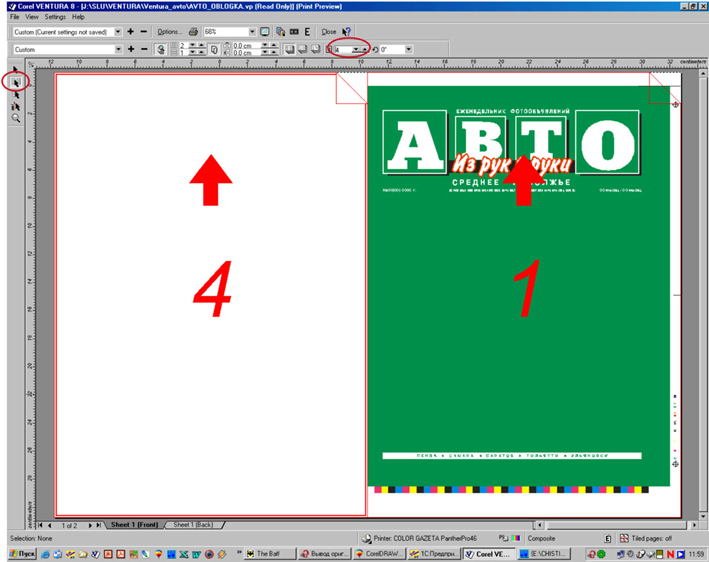709x562 pixels.
Task: Toggle the invert/mirror icon in toolbar
Action: [x=294, y=32]
